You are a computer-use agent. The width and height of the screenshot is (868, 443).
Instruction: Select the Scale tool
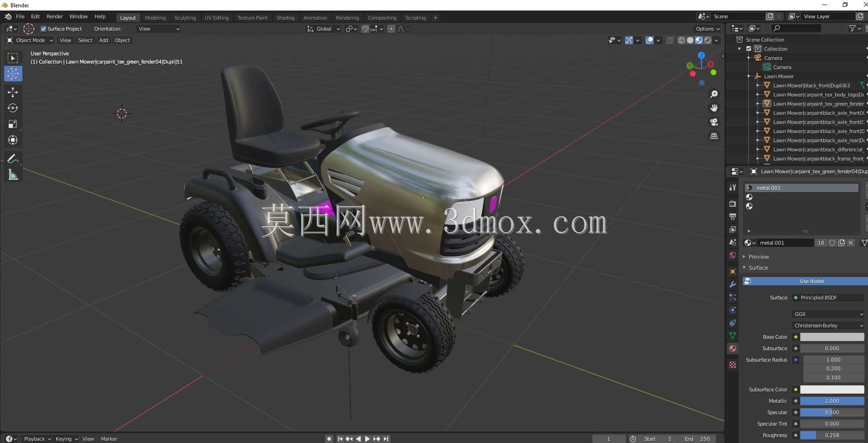[x=13, y=124]
